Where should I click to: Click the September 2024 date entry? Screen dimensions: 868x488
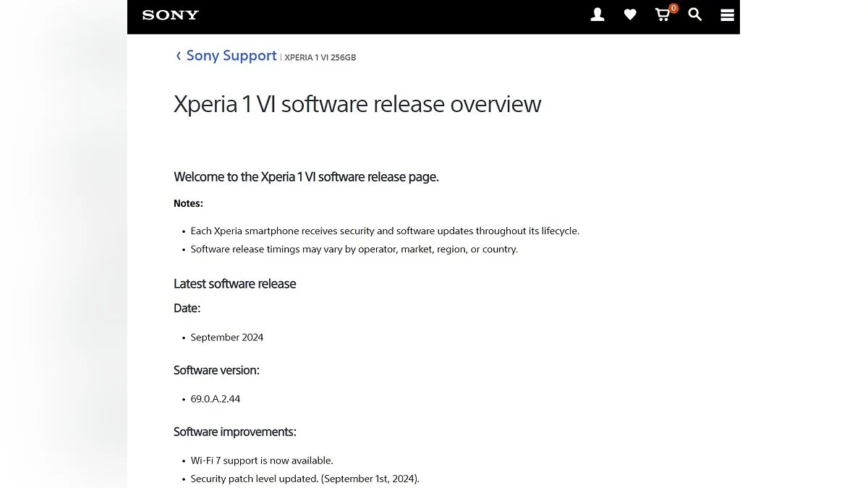pos(227,338)
